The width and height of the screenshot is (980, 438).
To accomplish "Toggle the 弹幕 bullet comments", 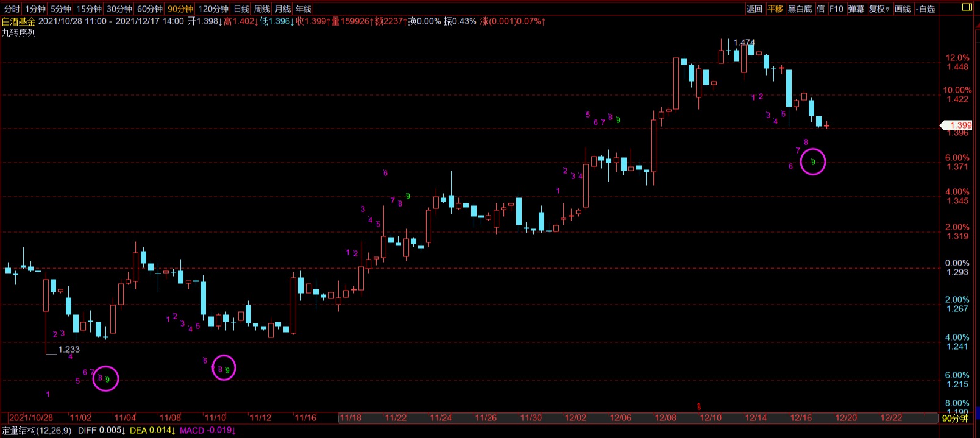I will tap(856, 9).
